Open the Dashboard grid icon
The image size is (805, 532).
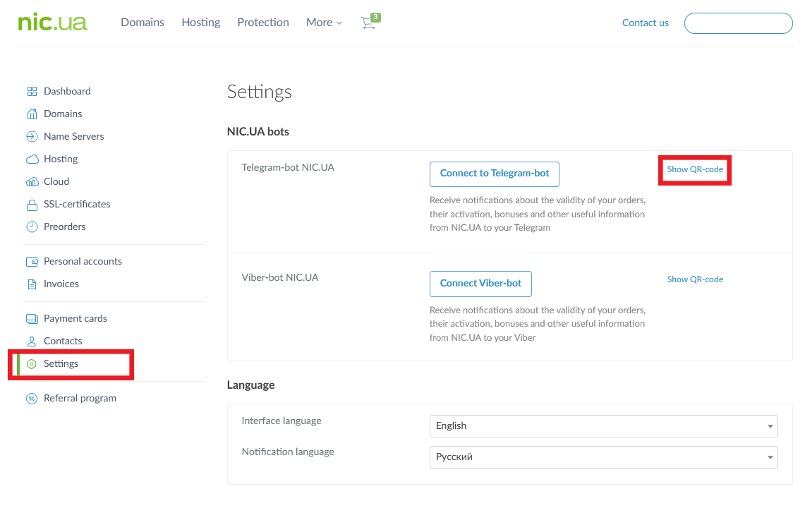[x=32, y=91]
